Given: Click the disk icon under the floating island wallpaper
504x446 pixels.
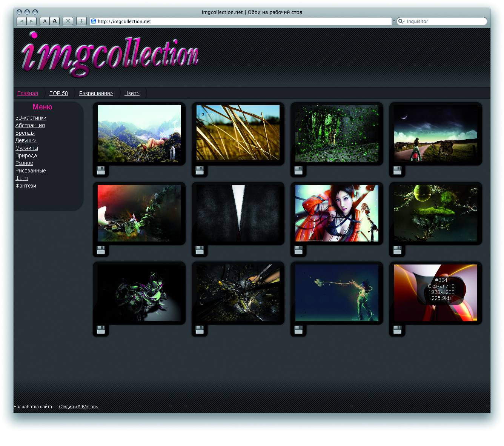Looking at the screenshot, I should point(397,250).
